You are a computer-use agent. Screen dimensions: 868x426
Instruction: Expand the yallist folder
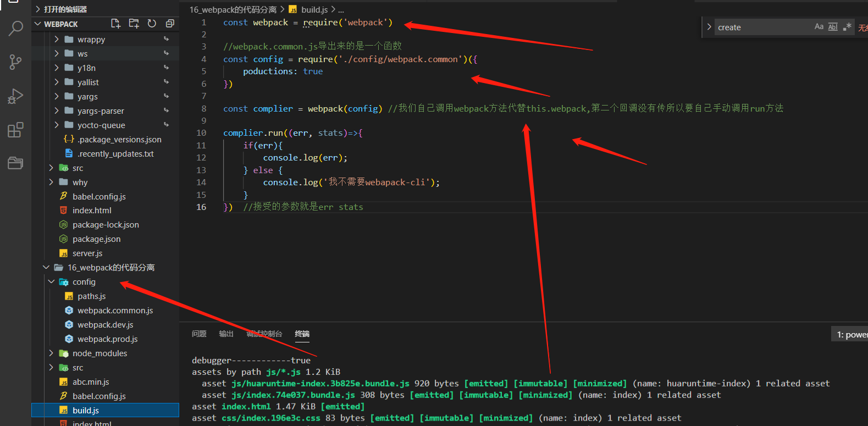[x=56, y=82]
